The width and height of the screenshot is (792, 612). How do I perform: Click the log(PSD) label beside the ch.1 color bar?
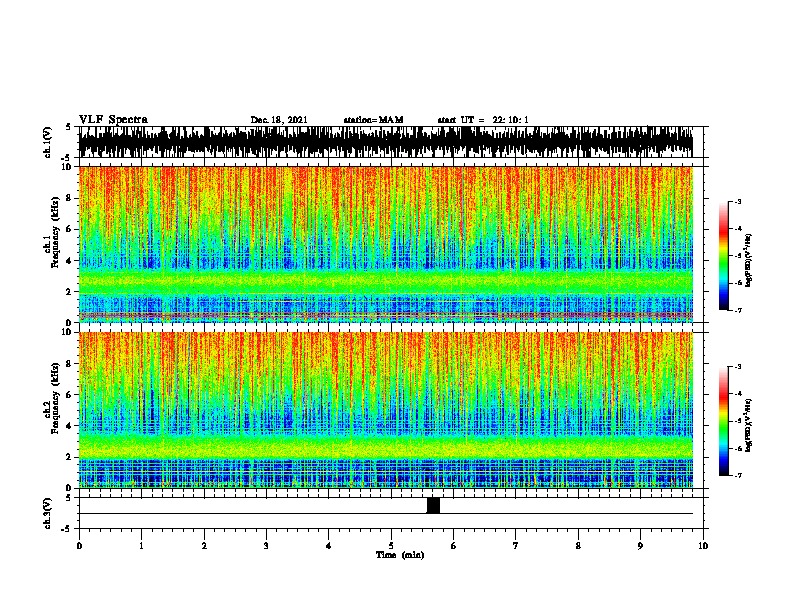pyautogui.click(x=749, y=260)
